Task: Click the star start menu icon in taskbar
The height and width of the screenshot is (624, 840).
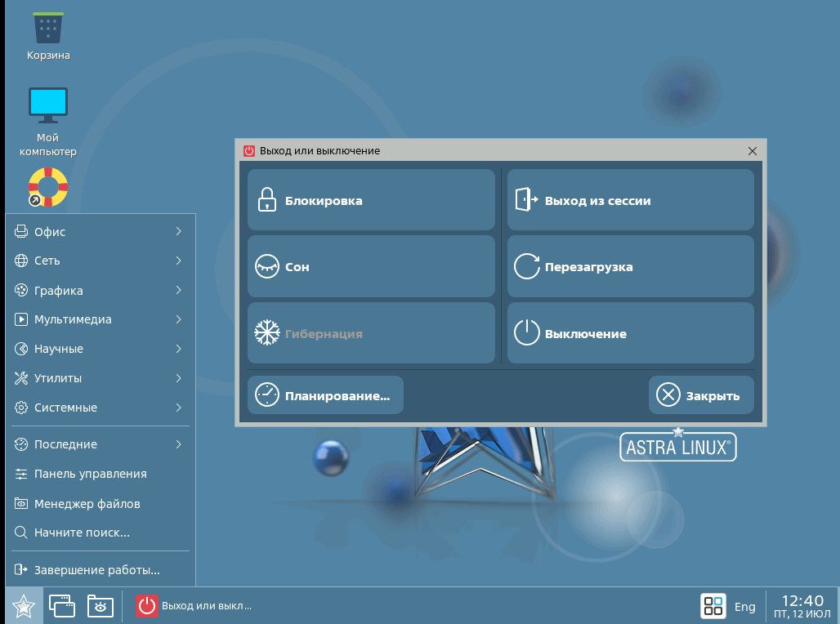Action: [x=23, y=605]
